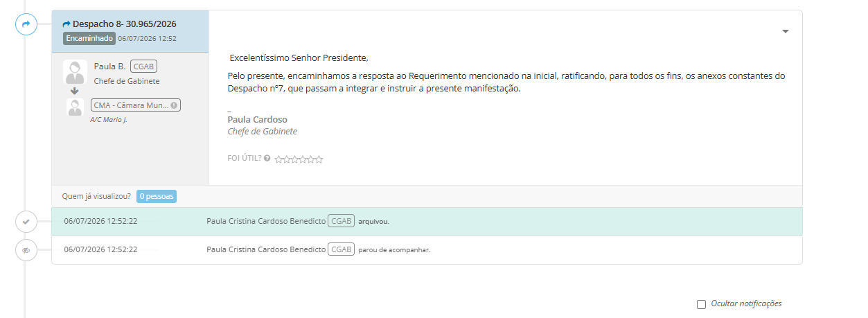Open the dropdown caret at despacho top right
This screenshot has height=318, width=868.
coord(786,31)
